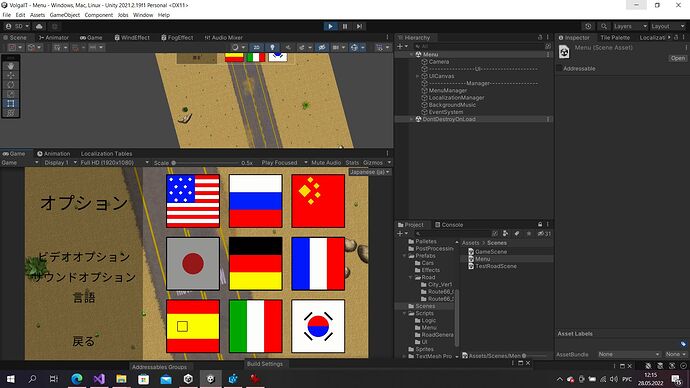Screen dimensions: 690x388
Task: Open Display 1 dropdown in Game view
Action: 60,163
